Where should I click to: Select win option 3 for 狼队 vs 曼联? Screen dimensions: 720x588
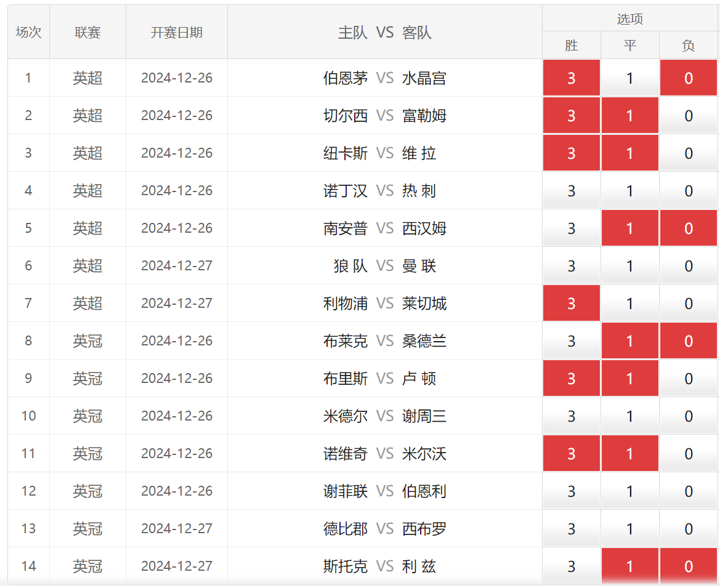(x=571, y=266)
